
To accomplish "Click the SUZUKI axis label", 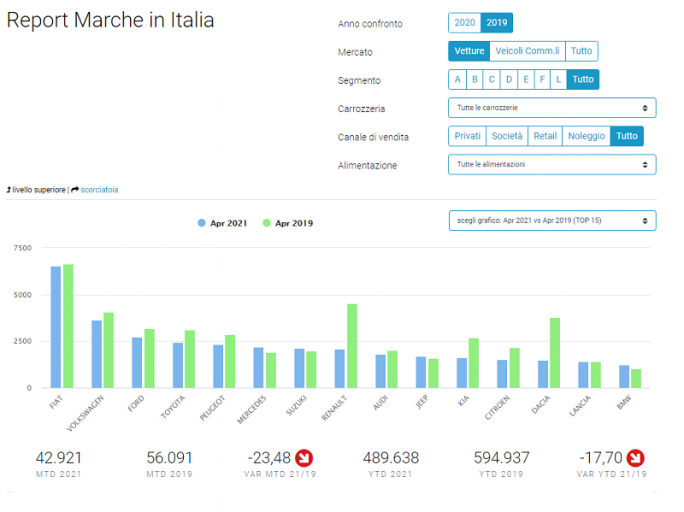I will click(297, 405).
